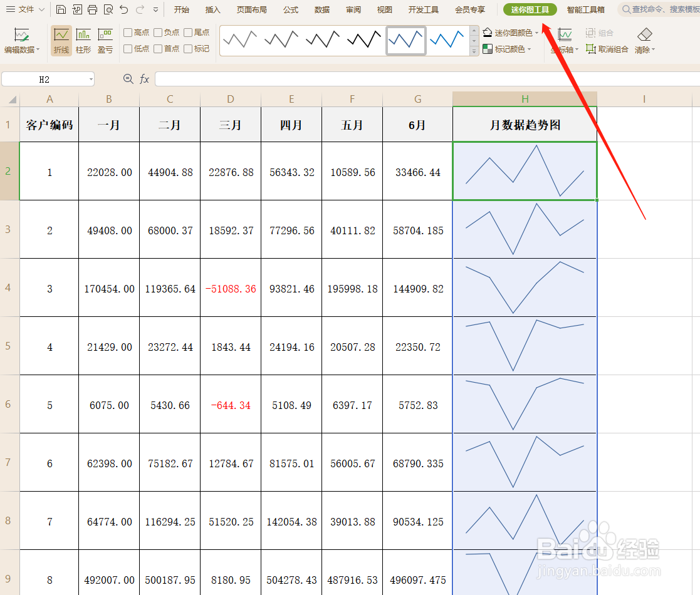Enable the 标记 markers checkbox

[x=188, y=49]
